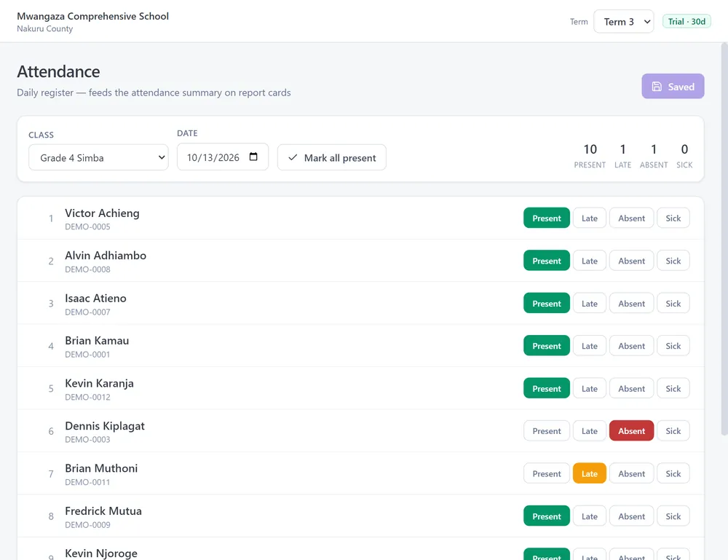
Task: Click student name Brian Muthoni
Action: 101,468
